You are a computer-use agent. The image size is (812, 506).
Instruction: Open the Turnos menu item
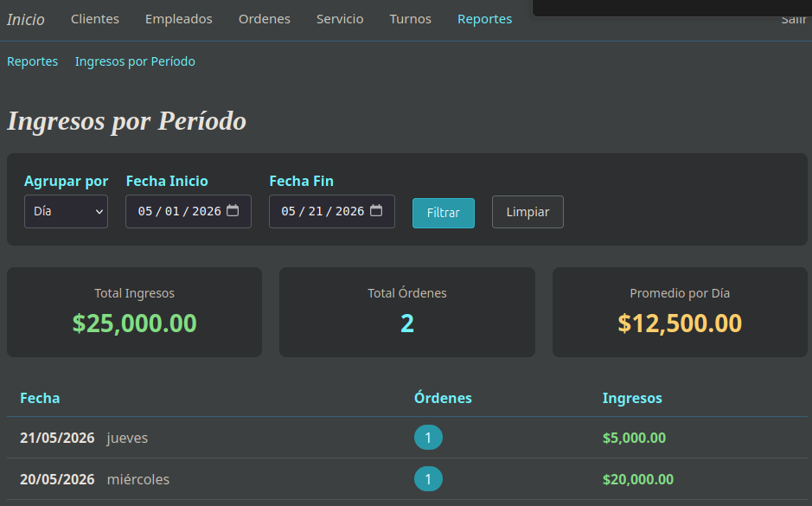[x=410, y=19]
